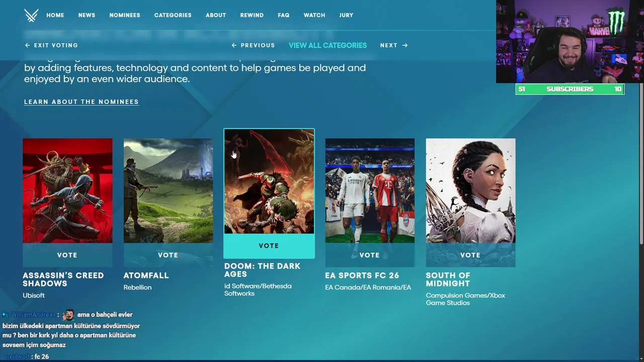Open LEARN ABOUT THE NOMINEES link
The width and height of the screenshot is (644, 362).
pos(82,102)
